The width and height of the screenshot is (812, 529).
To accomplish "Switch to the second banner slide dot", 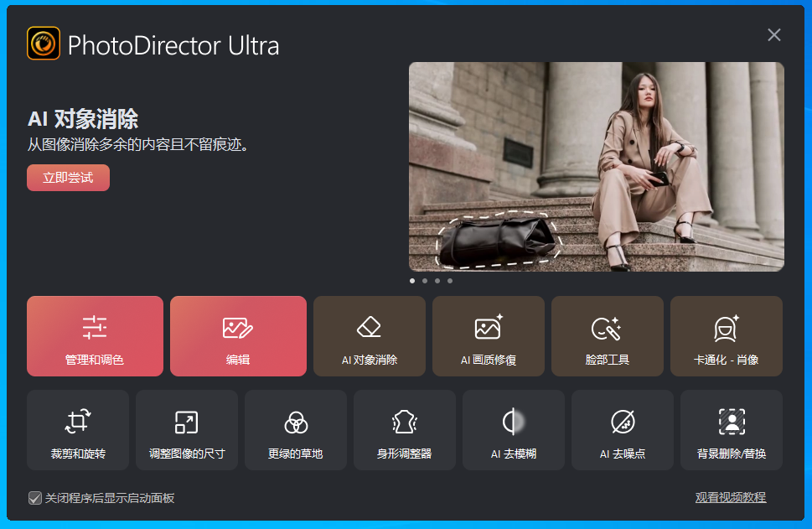I will [x=425, y=281].
